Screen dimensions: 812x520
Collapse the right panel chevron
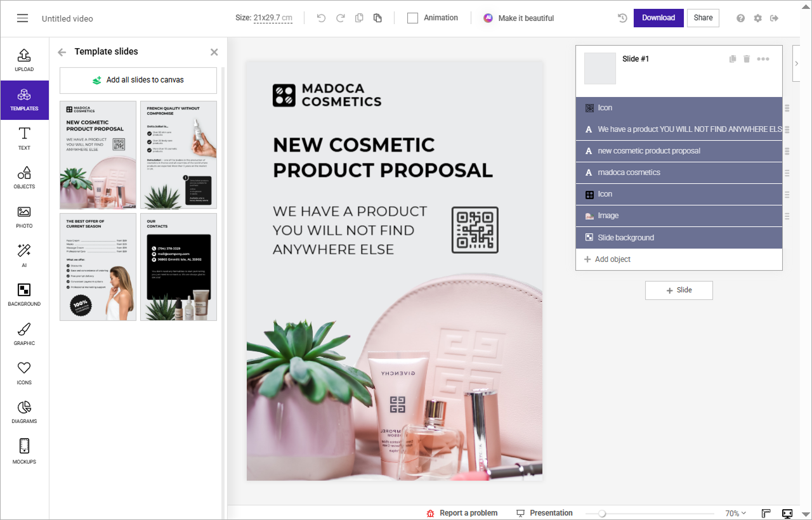(x=797, y=63)
